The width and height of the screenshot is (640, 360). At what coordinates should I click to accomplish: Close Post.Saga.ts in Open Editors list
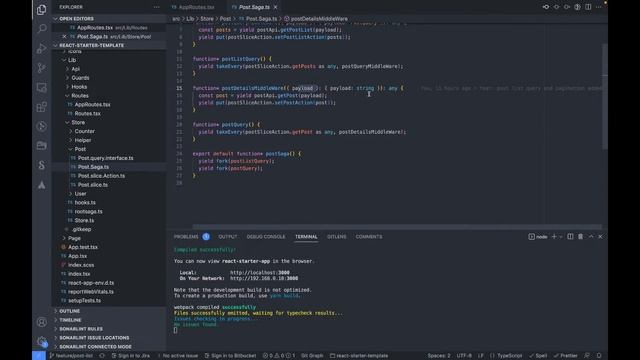tap(64, 37)
